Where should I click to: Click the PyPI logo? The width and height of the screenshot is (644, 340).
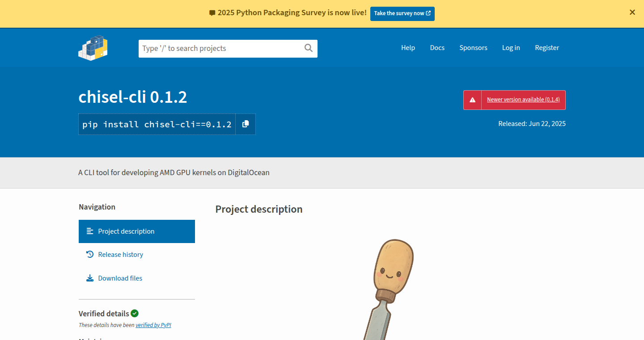(x=93, y=48)
